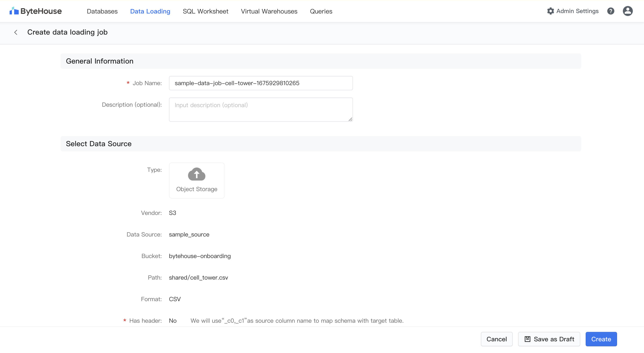Click into the Description optional textarea
The width and height of the screenshot is (644, 353).
261,110
